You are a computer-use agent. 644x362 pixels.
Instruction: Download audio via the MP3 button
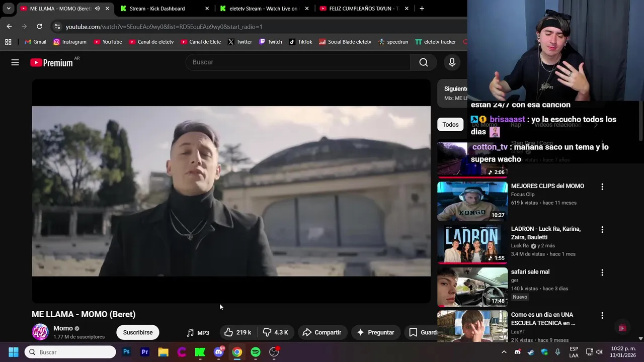(198, 332)
